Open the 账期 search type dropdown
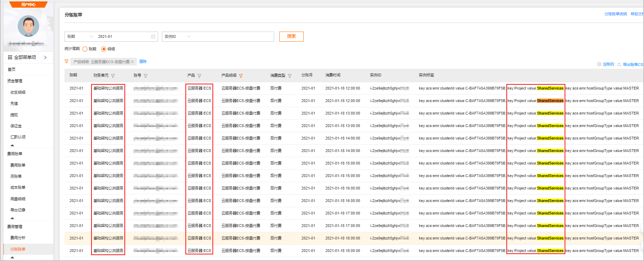The height and width of the screenshot is (261, 644). (x=80, y=36)
